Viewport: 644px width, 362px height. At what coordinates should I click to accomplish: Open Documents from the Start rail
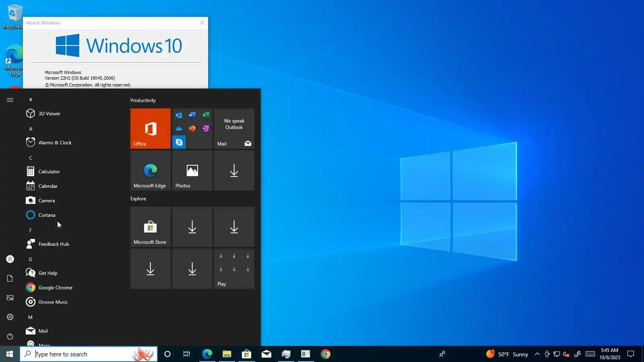(x=10, y=278)
